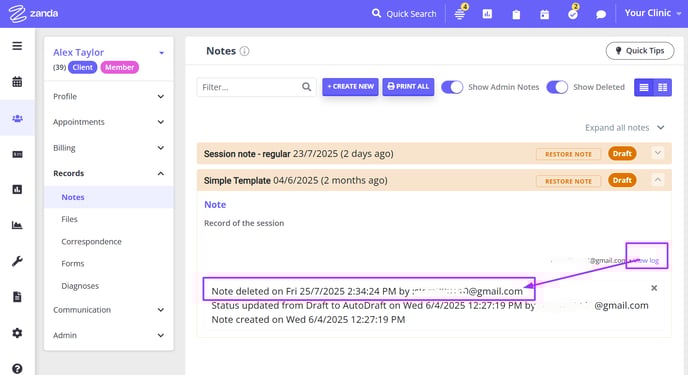Toggle Show Admin Notes switch
This screenshot has height=375, width=688.
click(452, 87)
